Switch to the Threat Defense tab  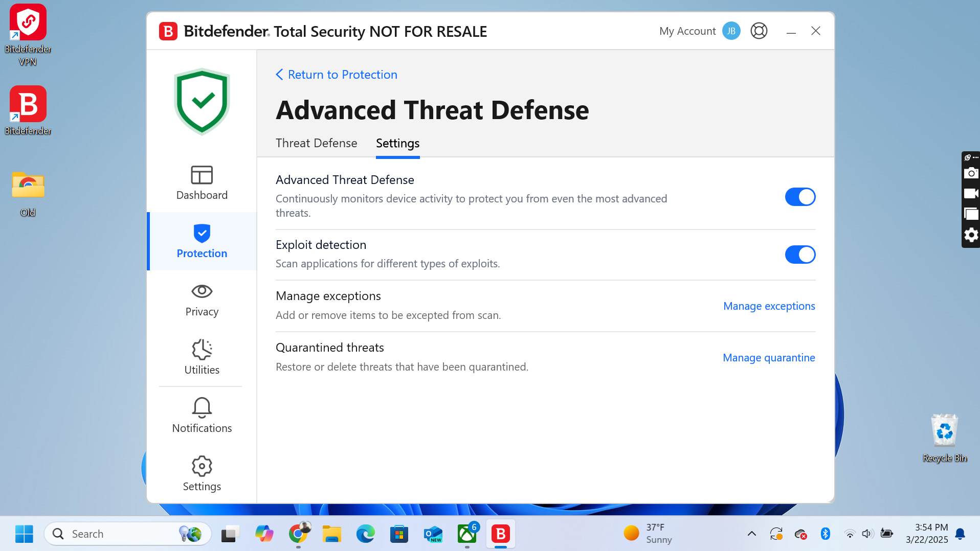[317, 143]
